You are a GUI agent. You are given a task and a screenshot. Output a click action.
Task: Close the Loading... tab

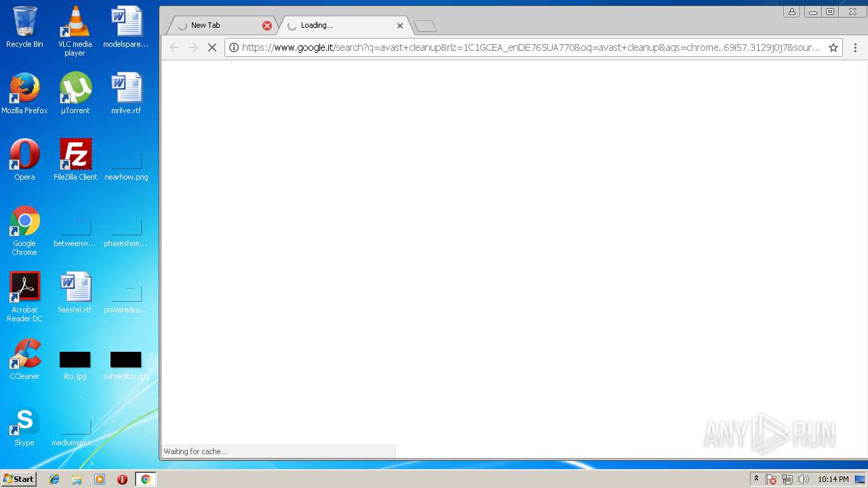400,26
